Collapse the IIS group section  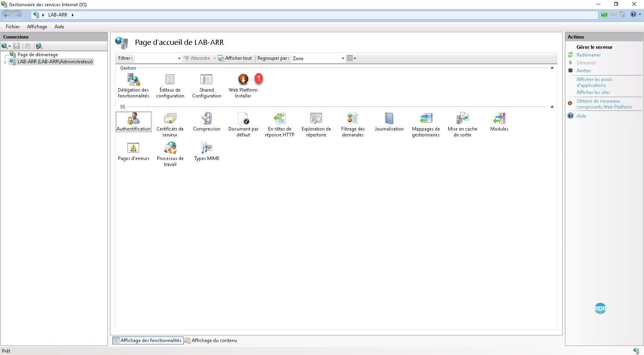(552, 107)
